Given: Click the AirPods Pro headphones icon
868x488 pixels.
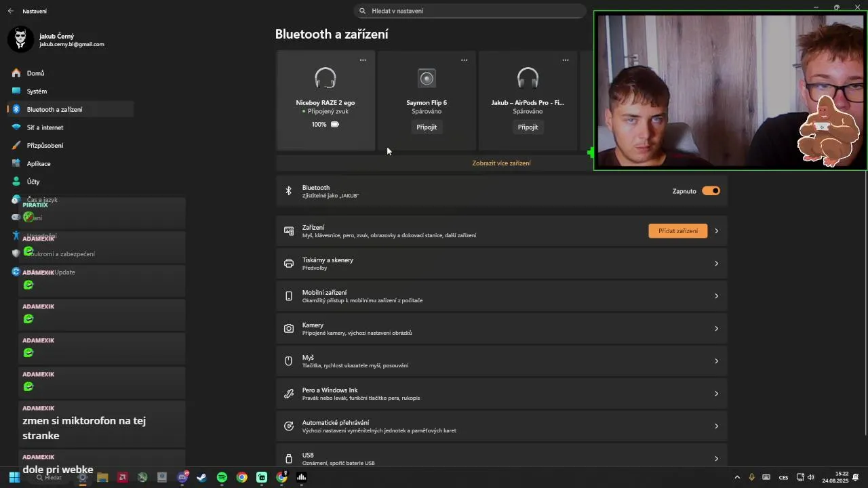Looking at the screenshot, I should (x=528, y=79).
